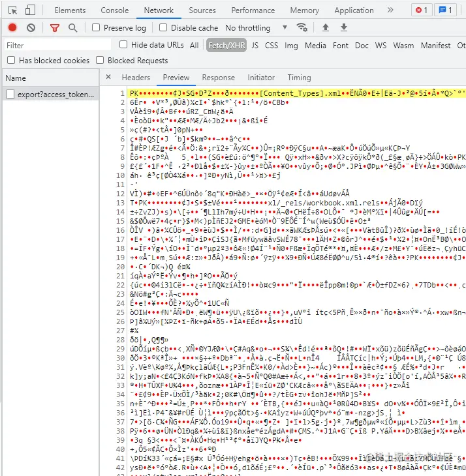This screenshot has height=476, width=466.
Task: Open the error count badge showing 1
Action: click(422, 10)
